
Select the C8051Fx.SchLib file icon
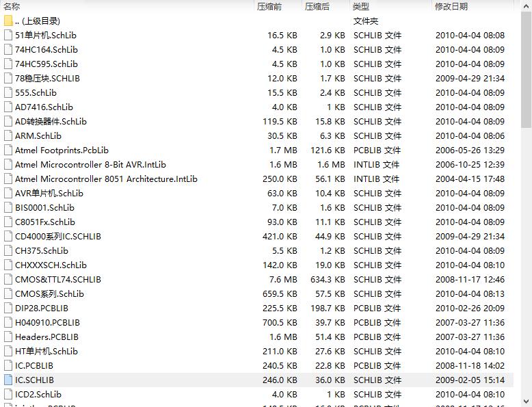[x=8, y=222]
